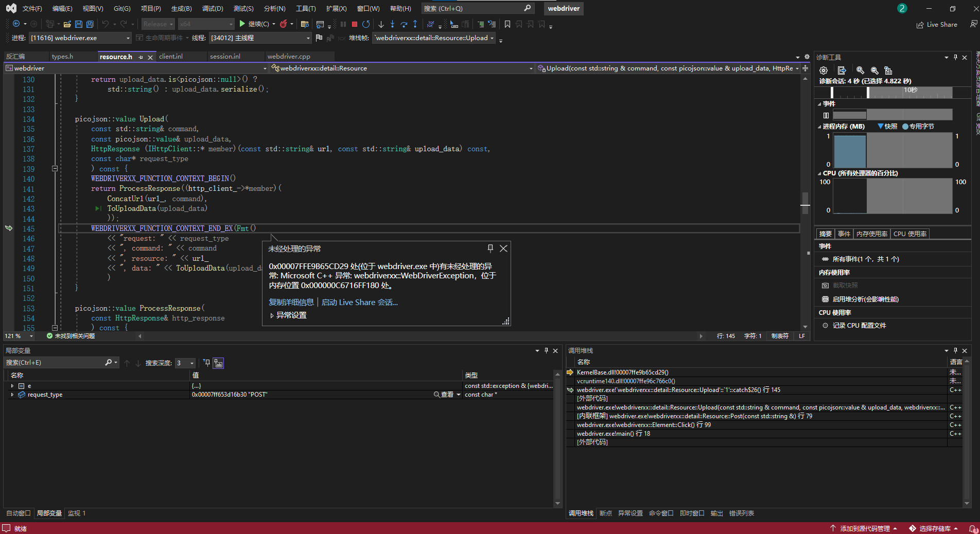Click the Step Over debug icon
The height and width of the screenshot is (534, 980).
[404, 24]
